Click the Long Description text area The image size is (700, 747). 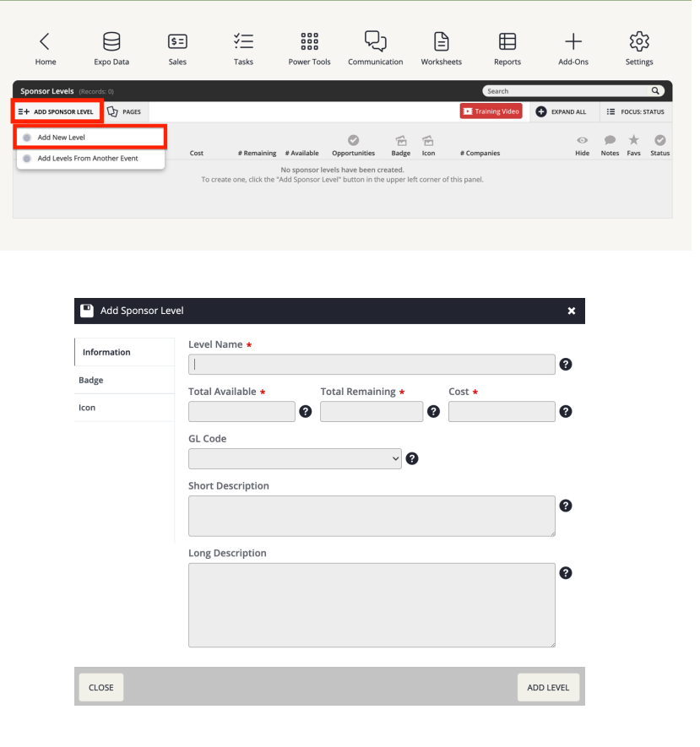point(372,605)
